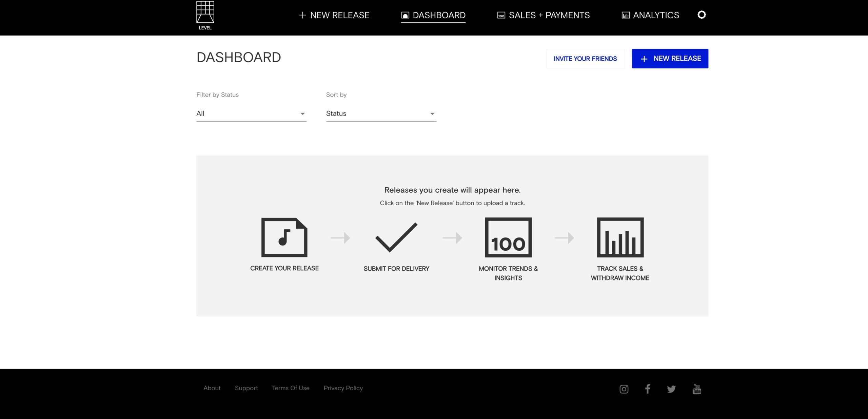
Task: Open the Facebook icon in the footer
Action: coord(648,389)
